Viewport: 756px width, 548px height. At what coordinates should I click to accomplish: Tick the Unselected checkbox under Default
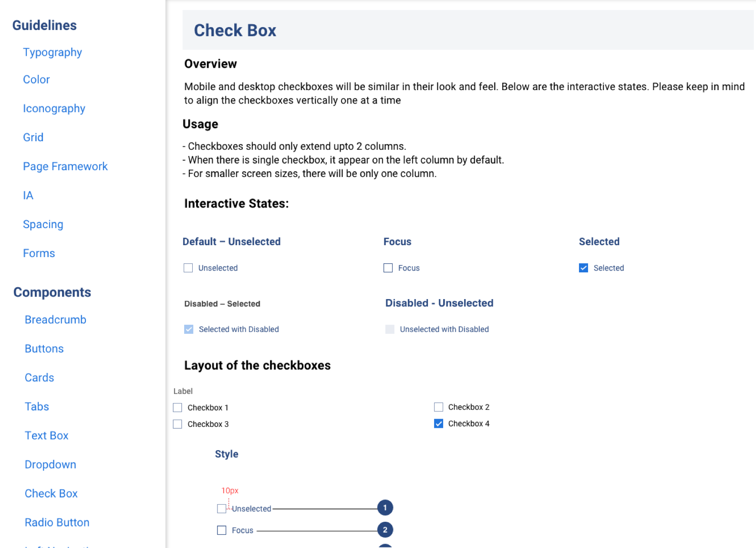coord(188,268)
